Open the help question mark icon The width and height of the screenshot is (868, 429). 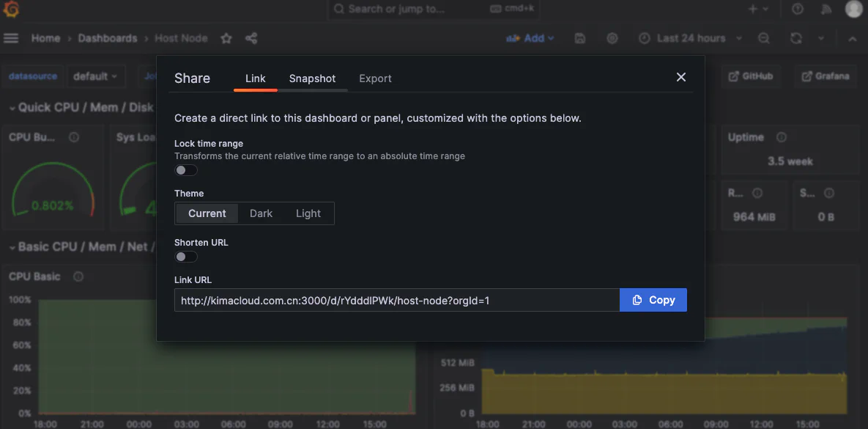point(798,10)
